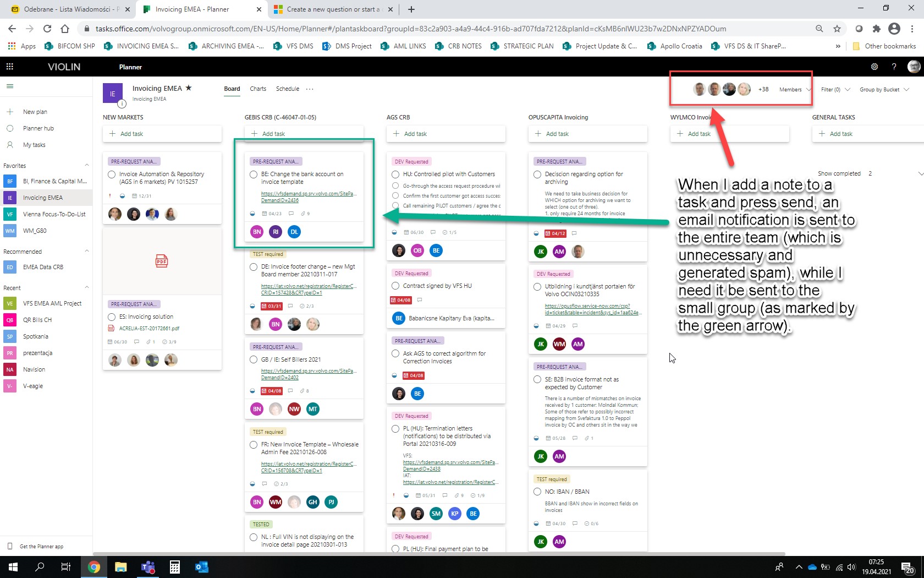This screenshot has height=578, width=924.
Task: Complete Decision regarding option for archiving task
Action: (x=537, y=175)
